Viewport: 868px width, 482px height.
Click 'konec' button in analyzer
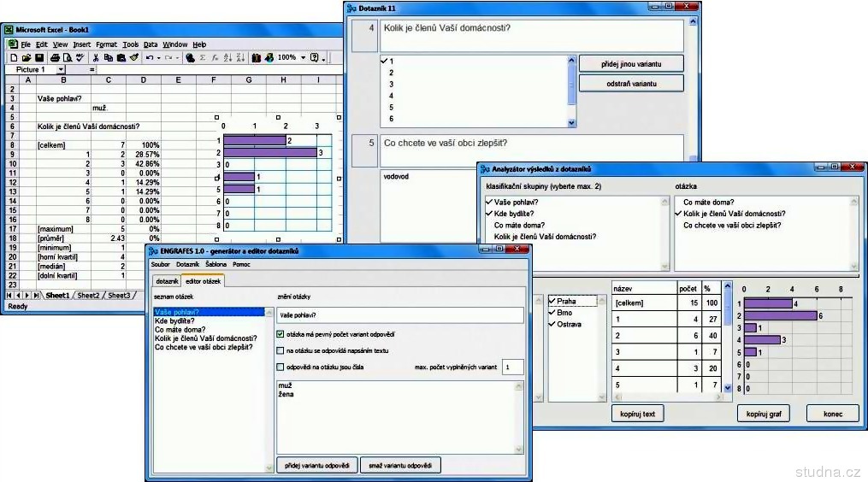coord(833,414)
